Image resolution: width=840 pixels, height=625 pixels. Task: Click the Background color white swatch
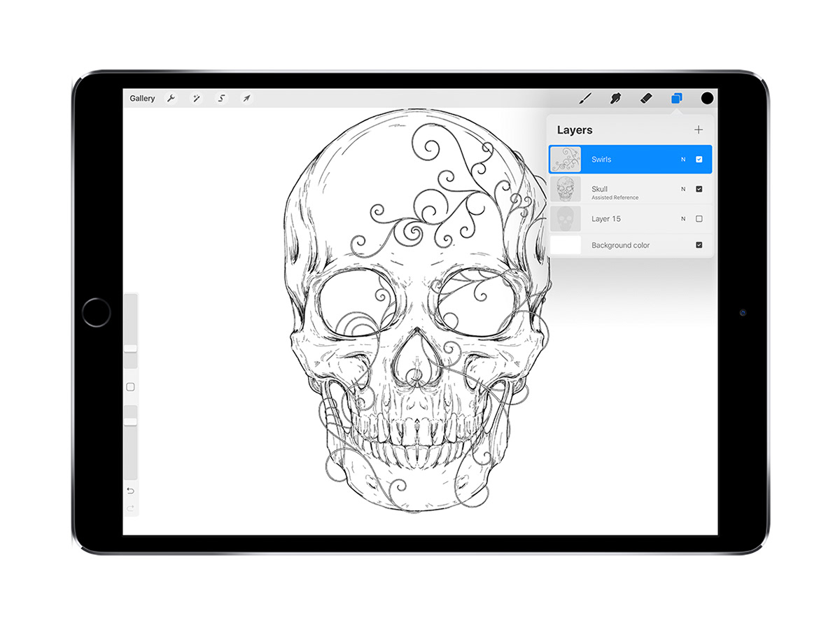(x=566, y=245)
